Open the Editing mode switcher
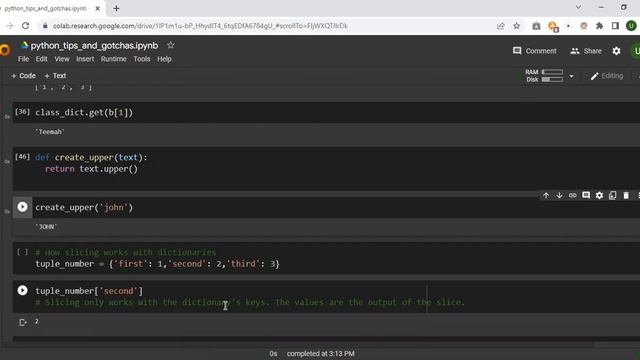 [607, 76]
